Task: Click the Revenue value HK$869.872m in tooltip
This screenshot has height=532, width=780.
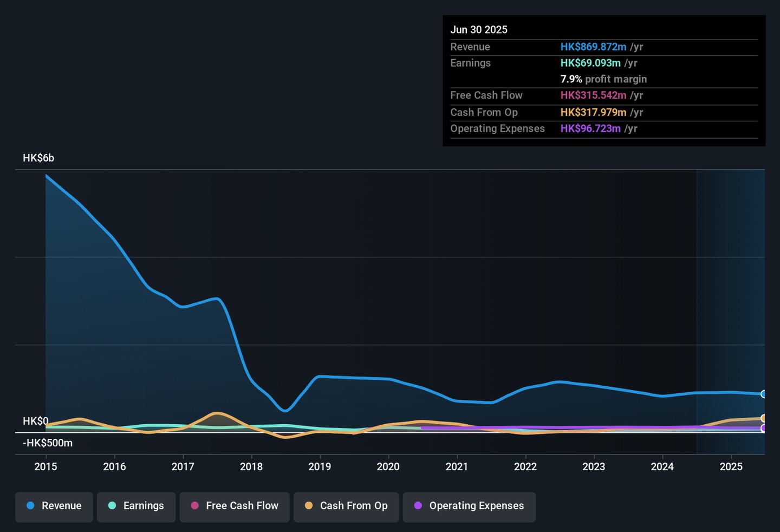Action: 593,47
